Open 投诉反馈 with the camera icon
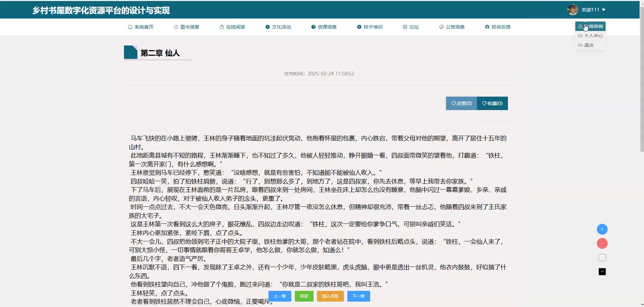 [497, 27]
